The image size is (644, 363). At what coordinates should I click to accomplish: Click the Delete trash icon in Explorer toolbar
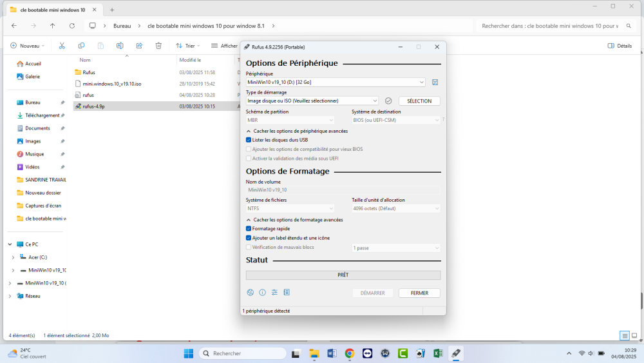click(158, 46)
